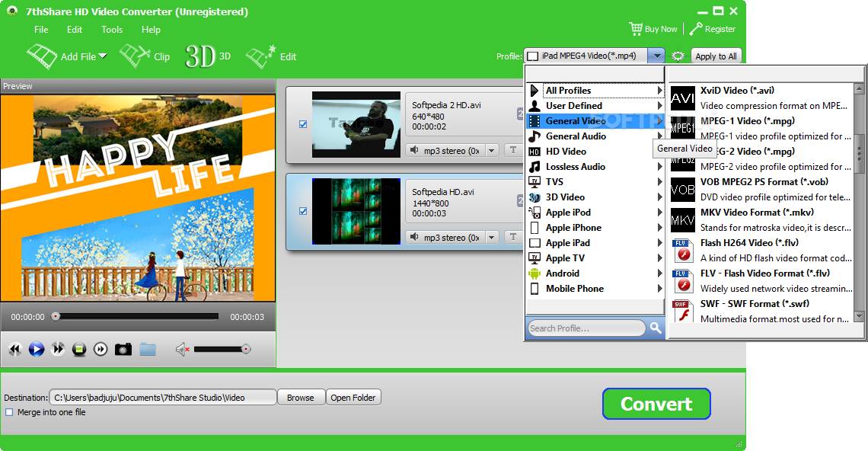Select MPEG-1 Video (*.mpg) profile
Screen dimensions: 868x451
click(761, 129)
